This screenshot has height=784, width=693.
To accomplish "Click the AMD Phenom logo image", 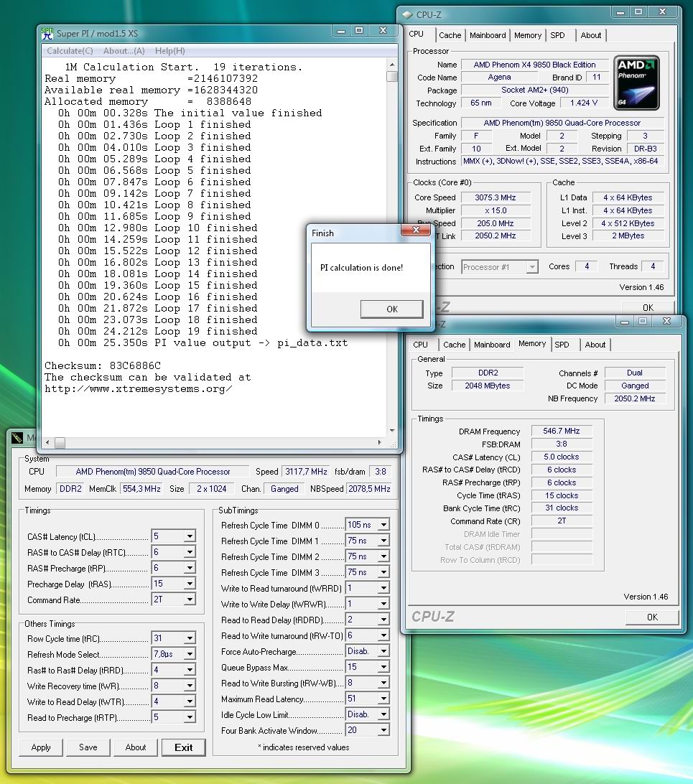I will 636,83.
